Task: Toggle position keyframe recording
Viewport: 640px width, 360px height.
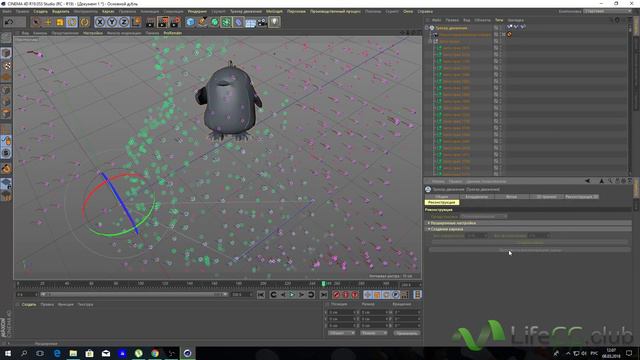Action: [368, 295]
